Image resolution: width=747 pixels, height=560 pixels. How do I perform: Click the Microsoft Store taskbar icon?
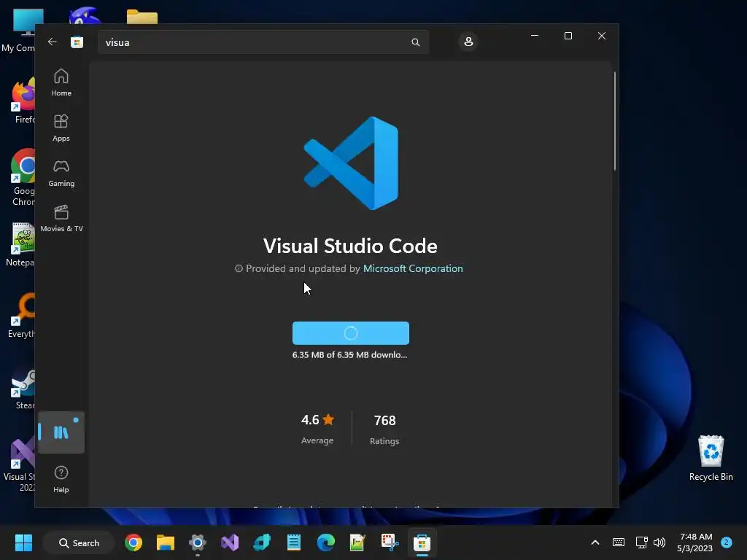pyautogui.click(x=422, y=542)
